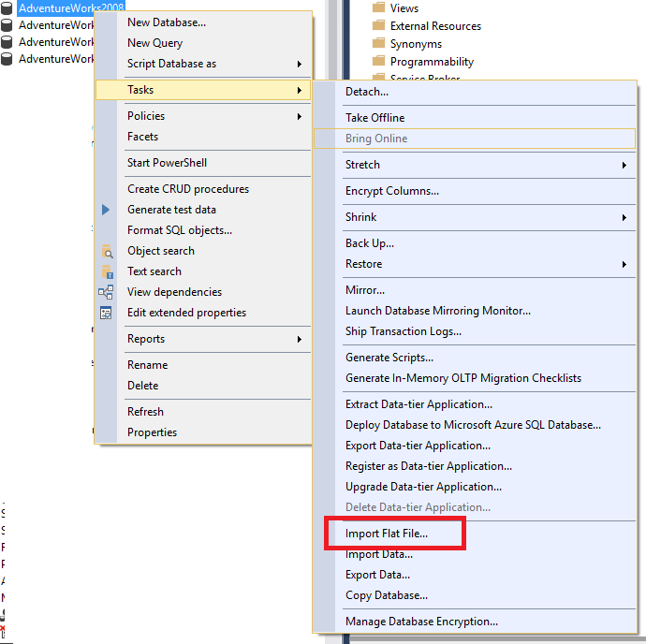Click the View dependencies diagram icon
This screenshot has height=644, width=646.
(106, 292)
